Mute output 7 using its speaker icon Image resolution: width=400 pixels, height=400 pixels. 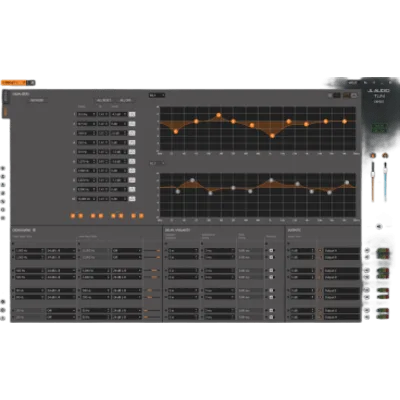click(367, 310)
